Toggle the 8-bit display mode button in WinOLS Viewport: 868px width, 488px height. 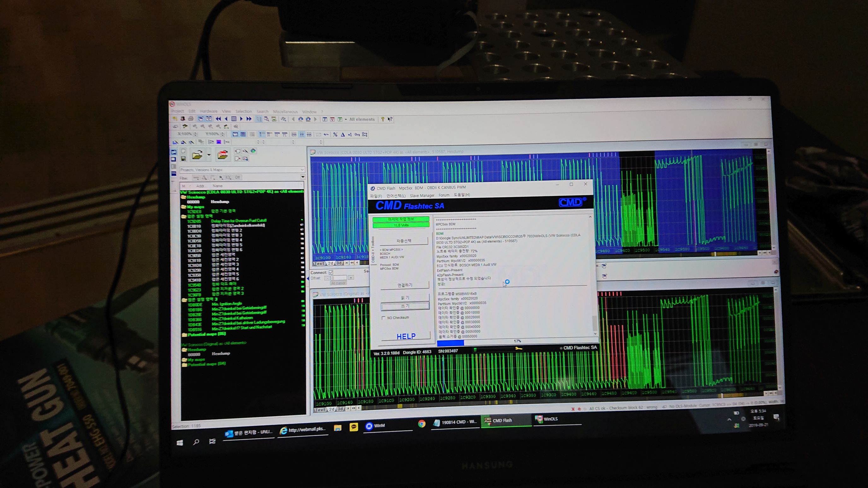tap(262, 134)
